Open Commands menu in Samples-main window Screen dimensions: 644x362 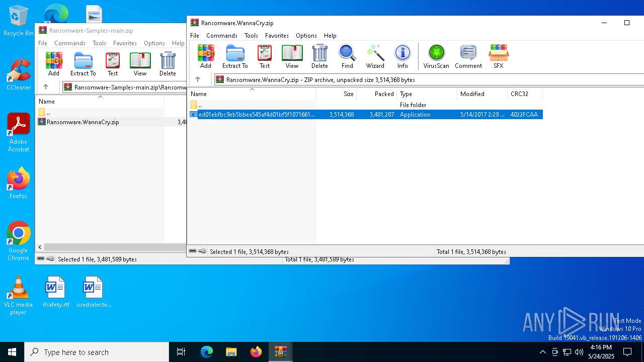pos(70,43)
